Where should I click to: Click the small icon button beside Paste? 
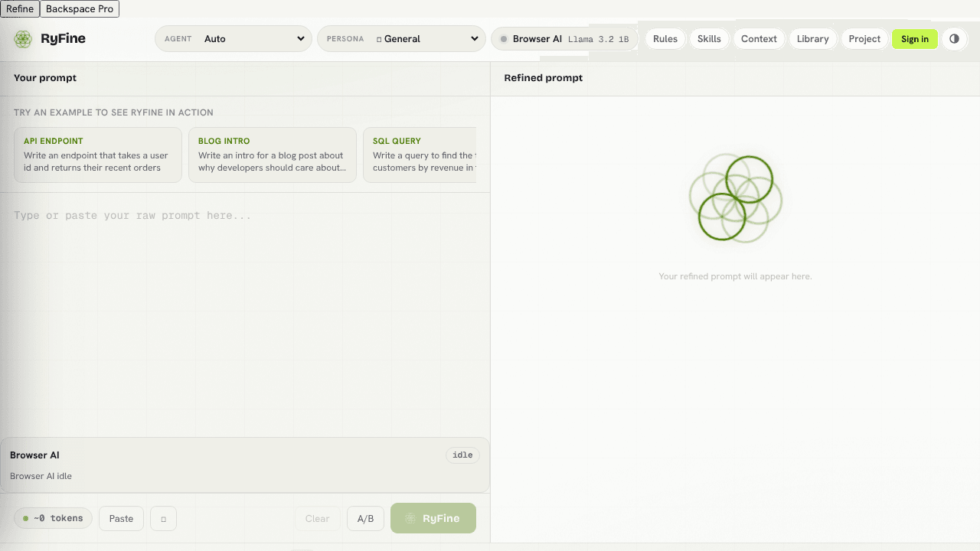163,518
